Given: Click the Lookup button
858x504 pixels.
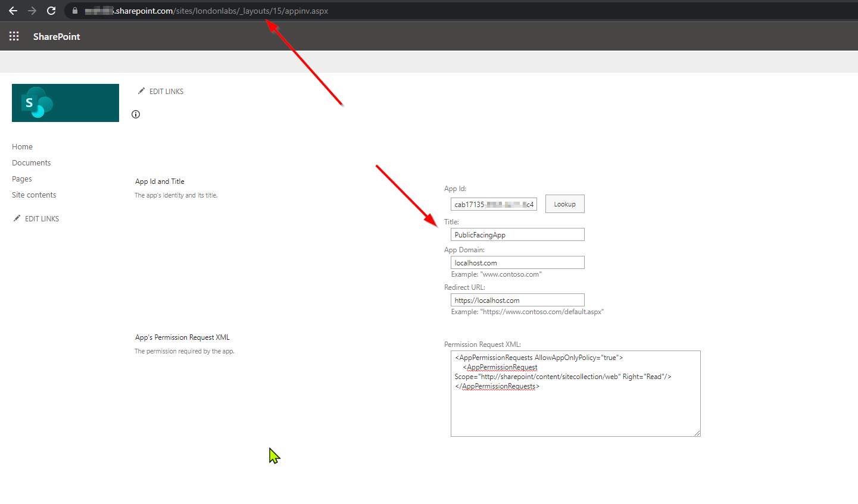Looking at the screenshot, I should pyautogui.click(x=565, y=204).
